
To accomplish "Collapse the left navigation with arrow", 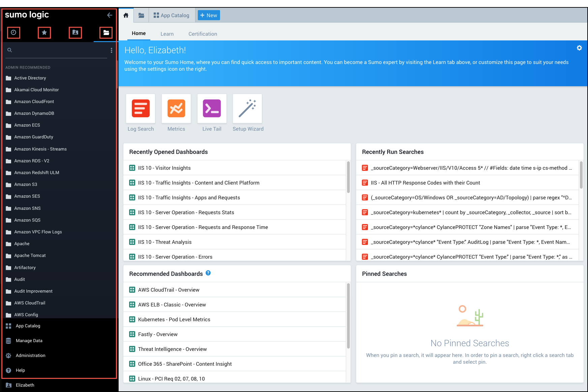I will [x=110, y=15].
